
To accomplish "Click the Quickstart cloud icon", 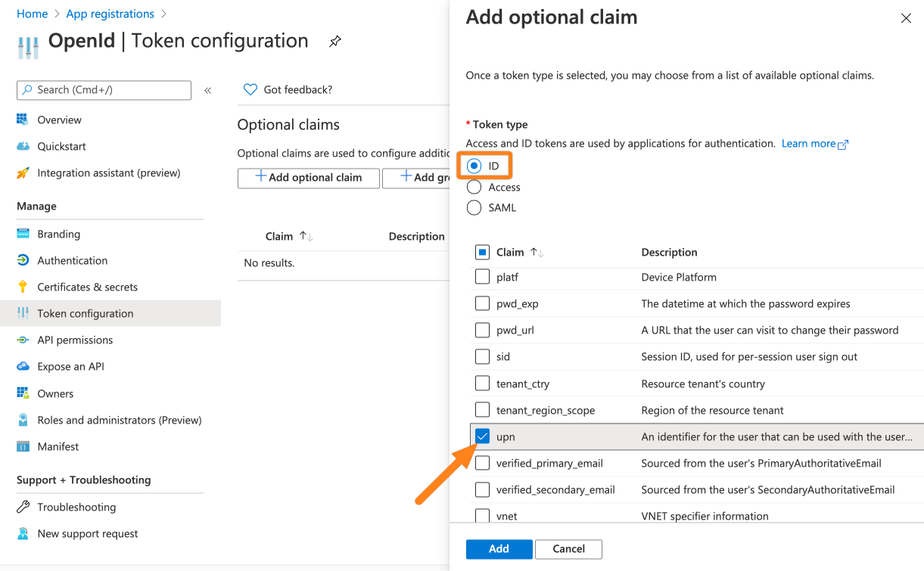I will [x=23, y=146].
